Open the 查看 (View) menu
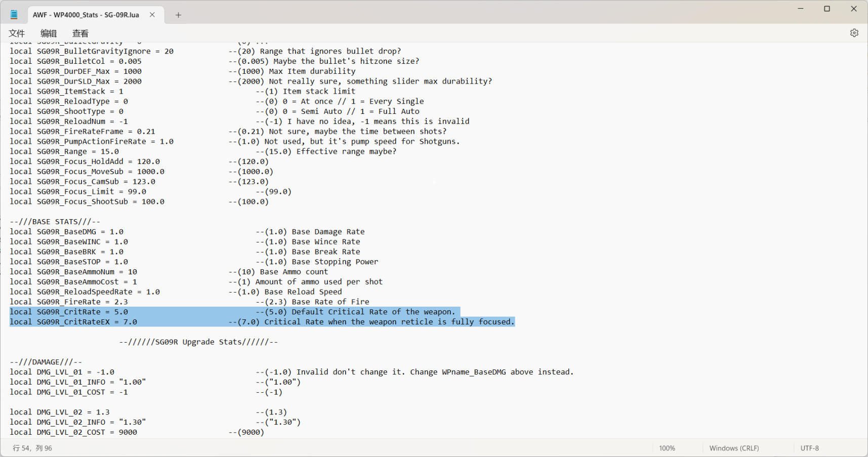The height and width of the screenshot is (457, 868). pyautogui.click(x=80, y=33)
